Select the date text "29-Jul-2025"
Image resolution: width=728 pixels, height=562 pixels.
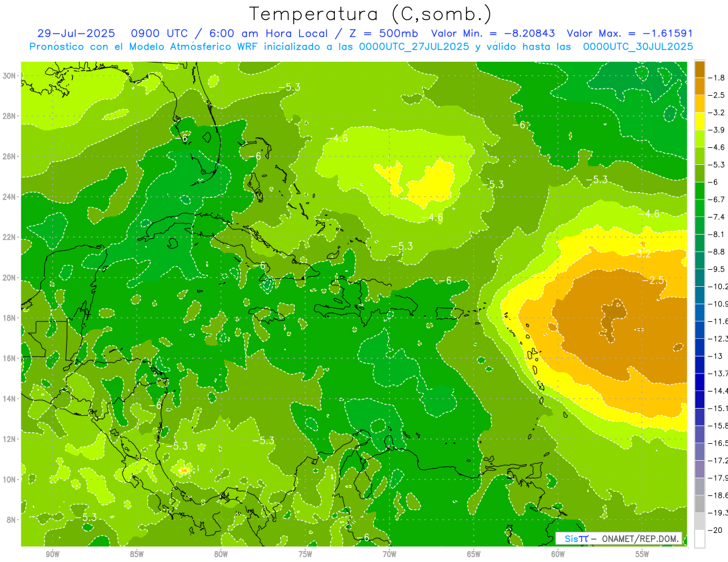[x=76, y=33]
